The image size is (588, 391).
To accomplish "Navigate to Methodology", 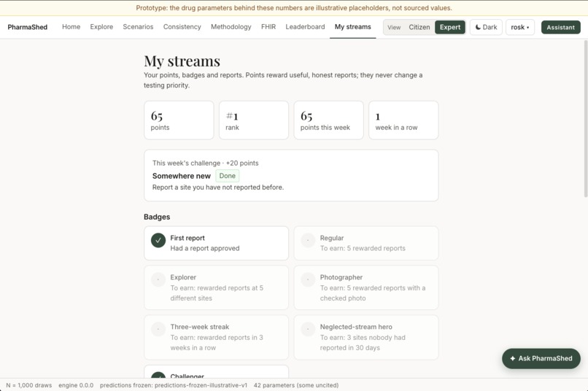I will coord(231,26).
